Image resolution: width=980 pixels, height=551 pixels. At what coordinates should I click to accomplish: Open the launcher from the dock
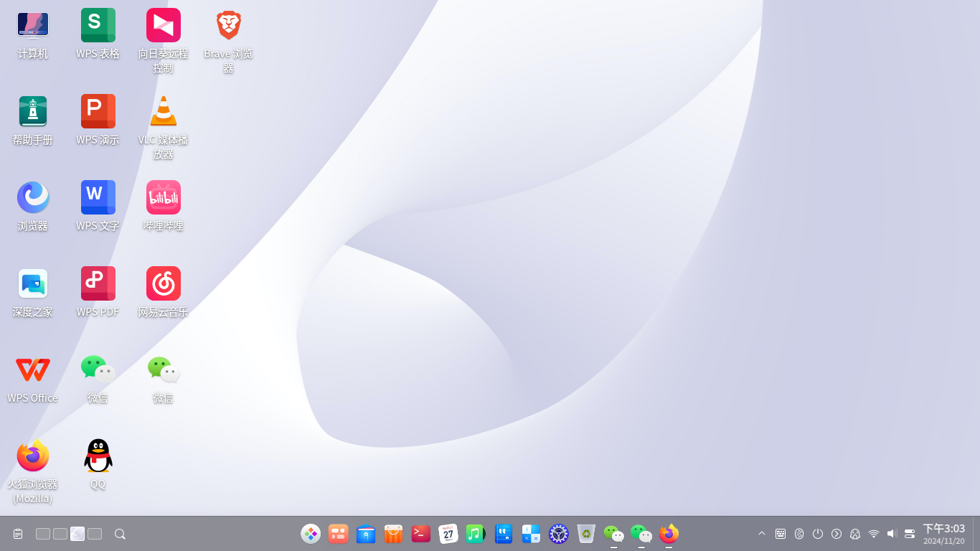(x=311, y=534)
